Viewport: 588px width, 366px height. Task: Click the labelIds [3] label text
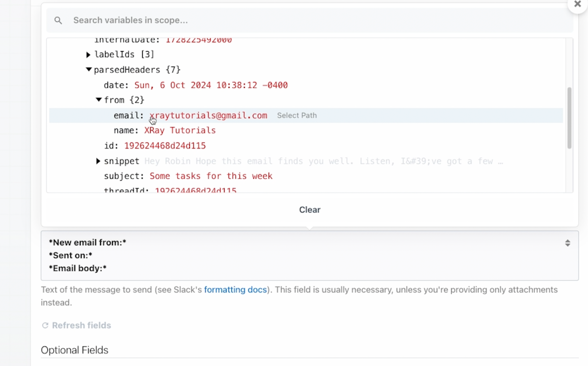[x=124, y=55]
